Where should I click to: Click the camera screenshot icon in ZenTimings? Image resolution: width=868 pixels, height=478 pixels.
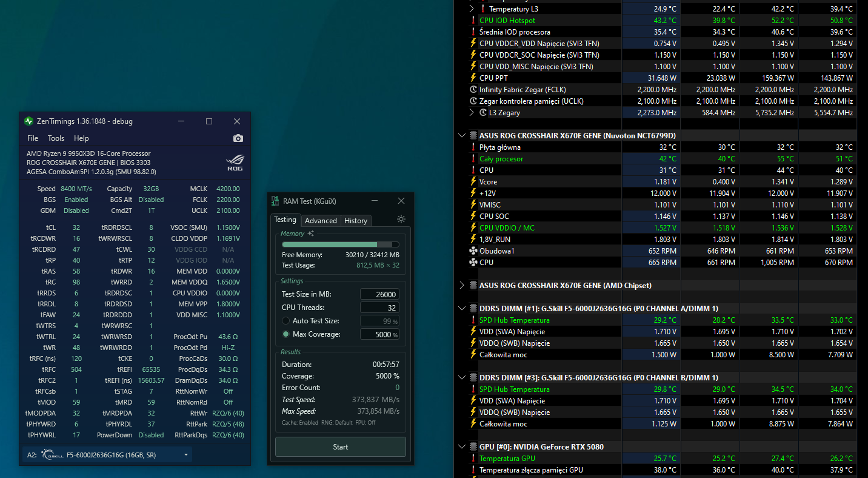(238, 138)
